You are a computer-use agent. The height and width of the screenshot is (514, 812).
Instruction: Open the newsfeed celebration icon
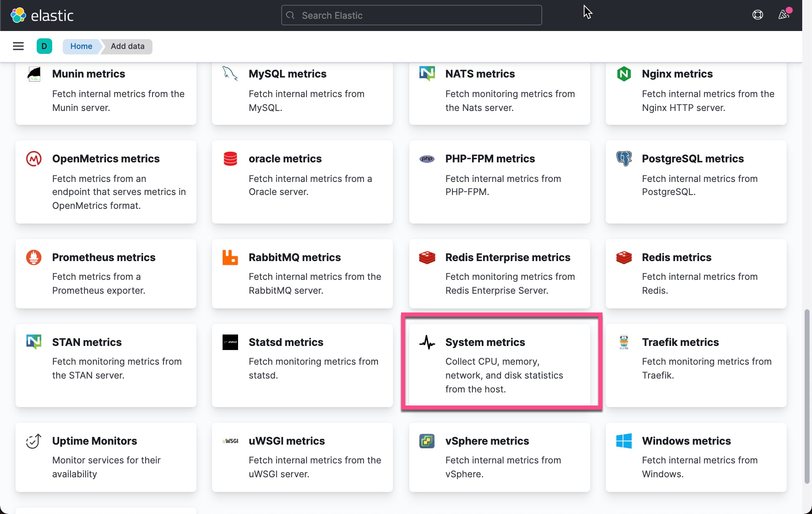pos(783,15)
